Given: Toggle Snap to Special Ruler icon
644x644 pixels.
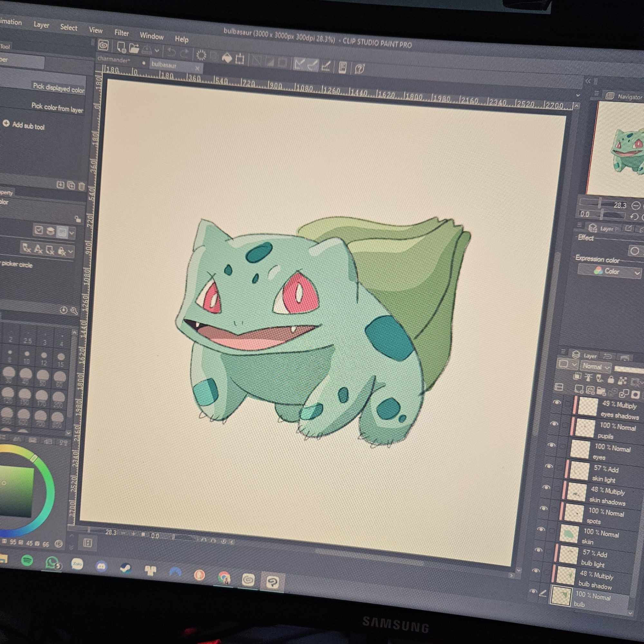Looking at the screenshot, I should coord(313,65).
